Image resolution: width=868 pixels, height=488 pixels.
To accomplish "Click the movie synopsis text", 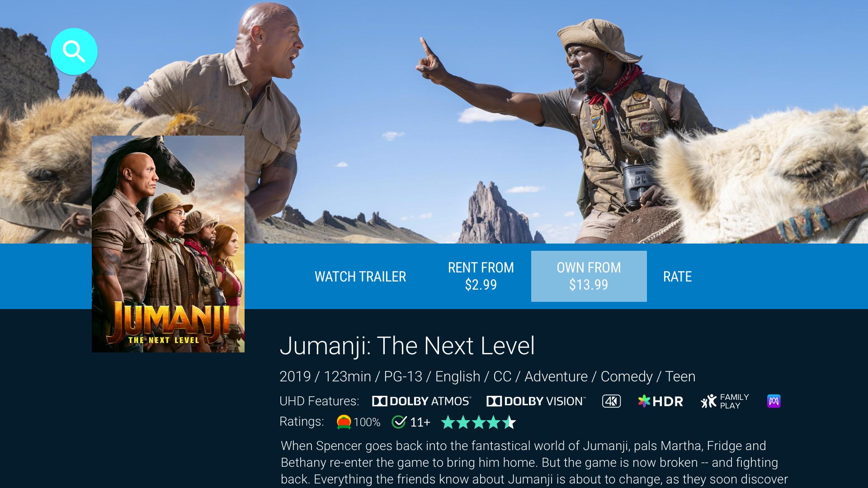I will 534,463.
